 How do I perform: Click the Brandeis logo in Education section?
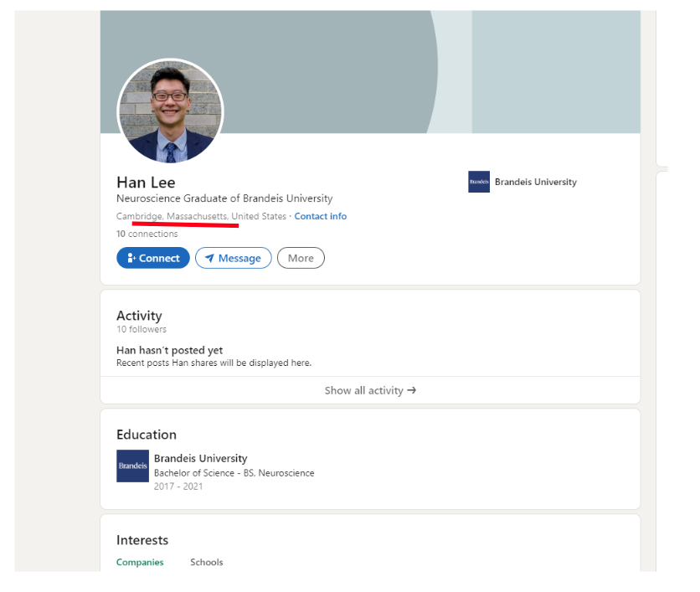click(132, 466)
